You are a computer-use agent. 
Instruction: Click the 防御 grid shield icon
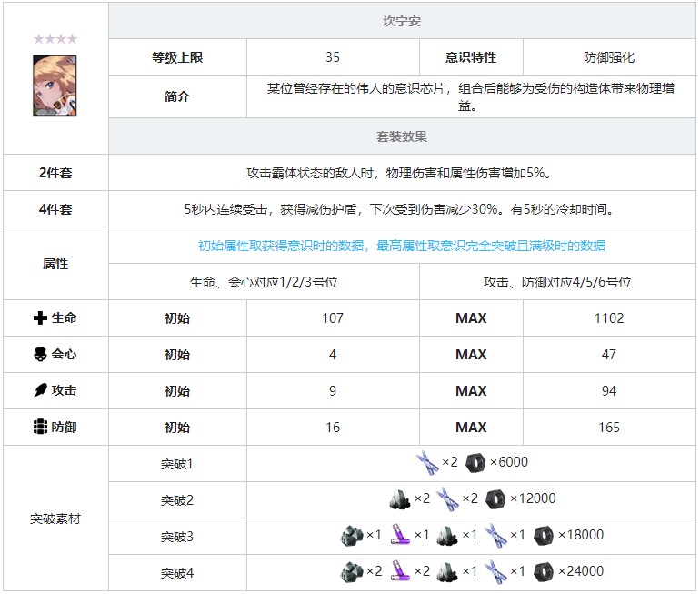point(40,427)
